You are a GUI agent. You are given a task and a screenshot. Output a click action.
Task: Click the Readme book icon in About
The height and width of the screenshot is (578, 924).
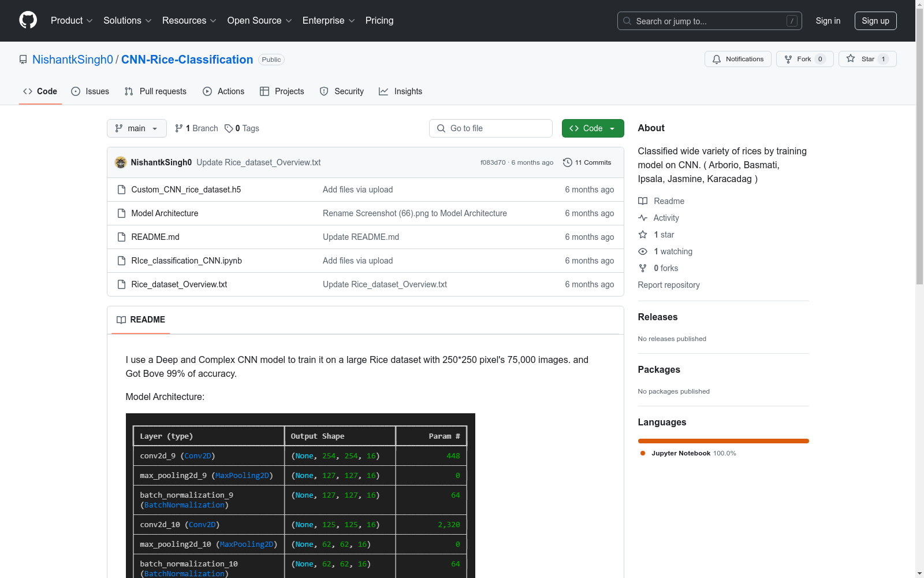(643, 201)
